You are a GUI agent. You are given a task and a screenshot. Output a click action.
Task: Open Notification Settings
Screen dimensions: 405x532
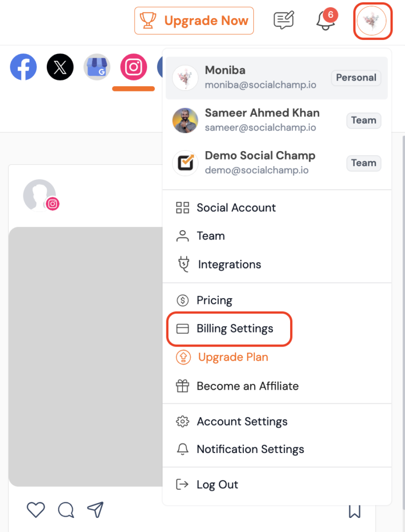[x=250, y=449]
